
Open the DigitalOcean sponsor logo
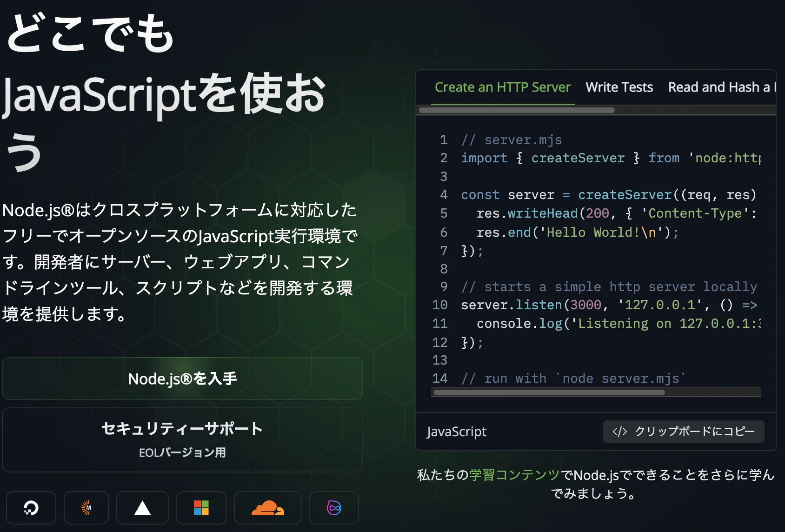coord(31,508)
